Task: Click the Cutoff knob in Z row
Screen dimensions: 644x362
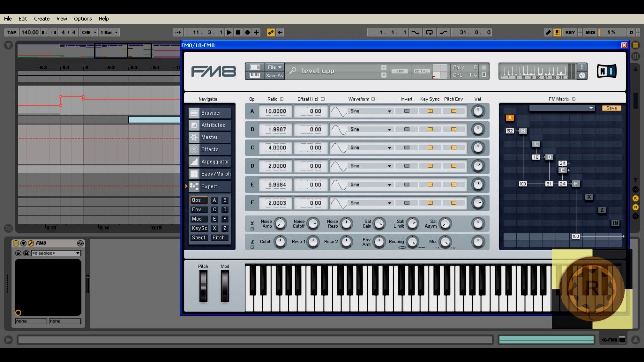Action: pos(280,242)
